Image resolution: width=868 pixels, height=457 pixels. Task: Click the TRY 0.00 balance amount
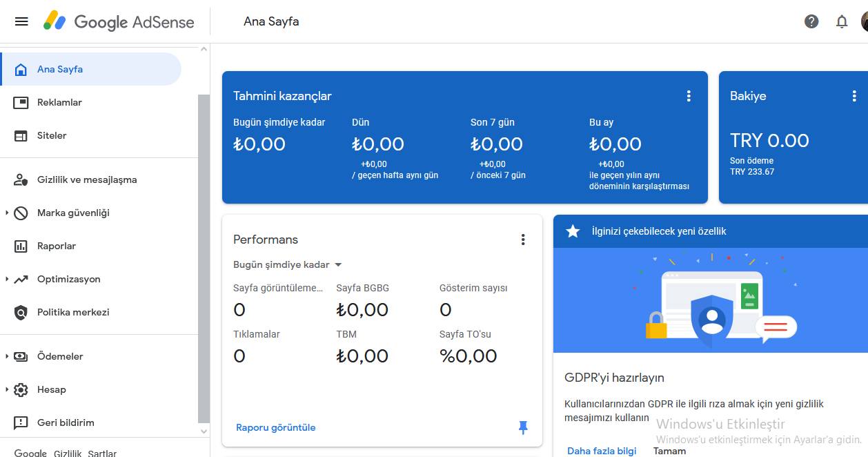click(x=769, y=141)
